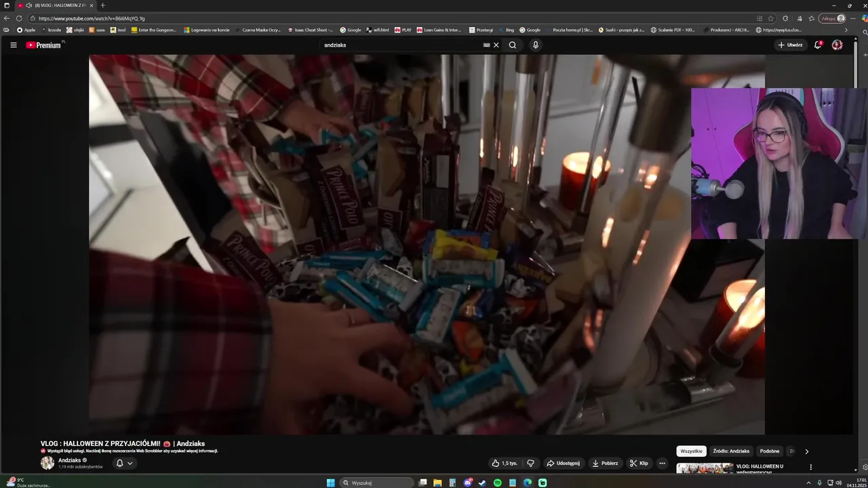The height and width of the screenshot is (488, 868).
Task: Expand the bookmarks bar overflow chevron
Action: (x=846, y=30)
